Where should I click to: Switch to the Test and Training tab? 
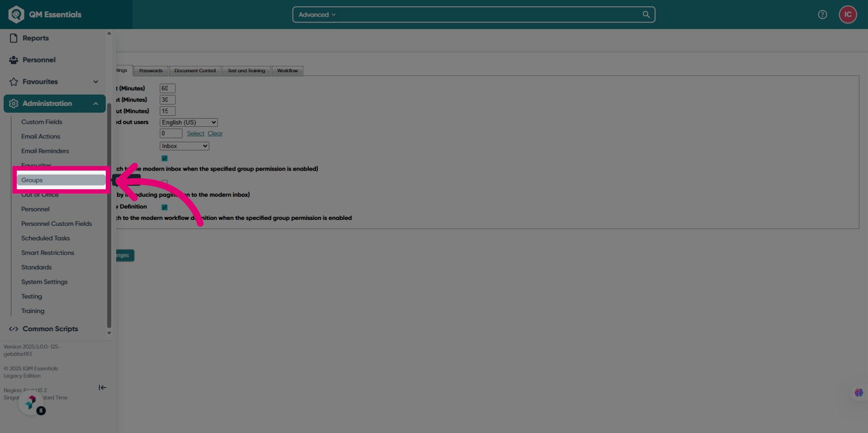[x=246, y=71]
